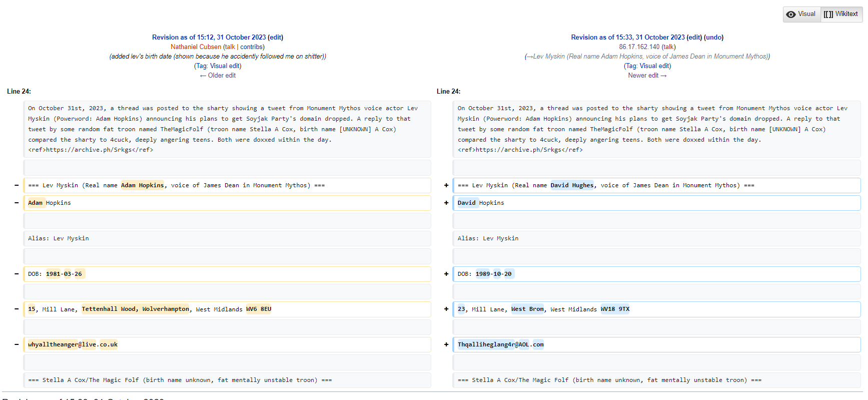Click the Visual edit tag under the left revision

(225, 66)
